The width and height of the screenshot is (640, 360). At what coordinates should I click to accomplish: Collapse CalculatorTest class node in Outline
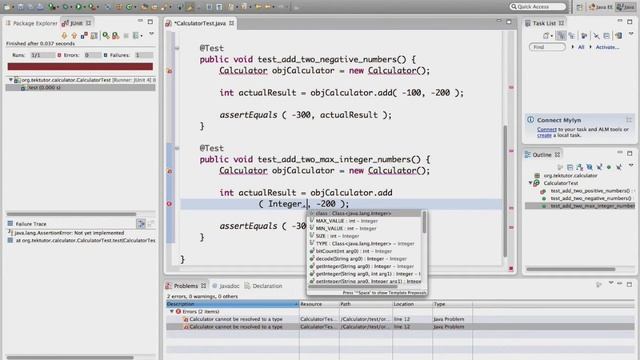point(530,183)
